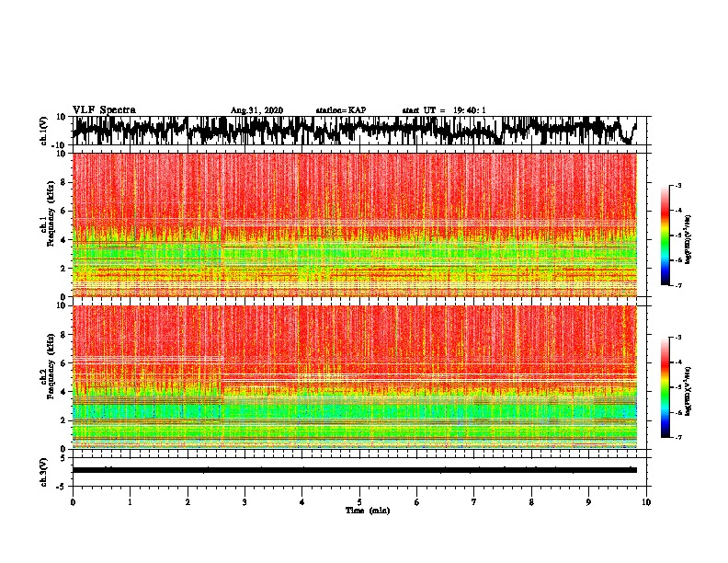Click the "-5" label on ch.1 color bar

[x=678, y=236]
